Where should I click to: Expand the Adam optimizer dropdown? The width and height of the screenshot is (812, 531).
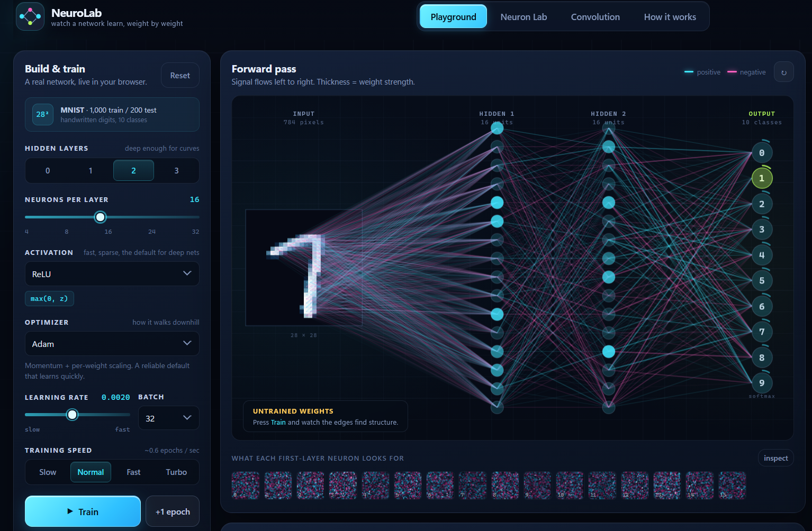(112, 344)
